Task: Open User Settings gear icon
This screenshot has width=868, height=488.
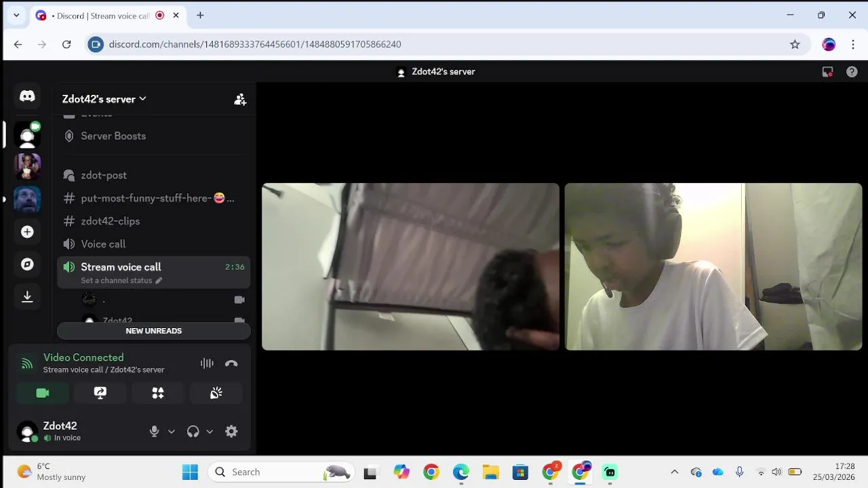Action: click(x=231, y=431)
